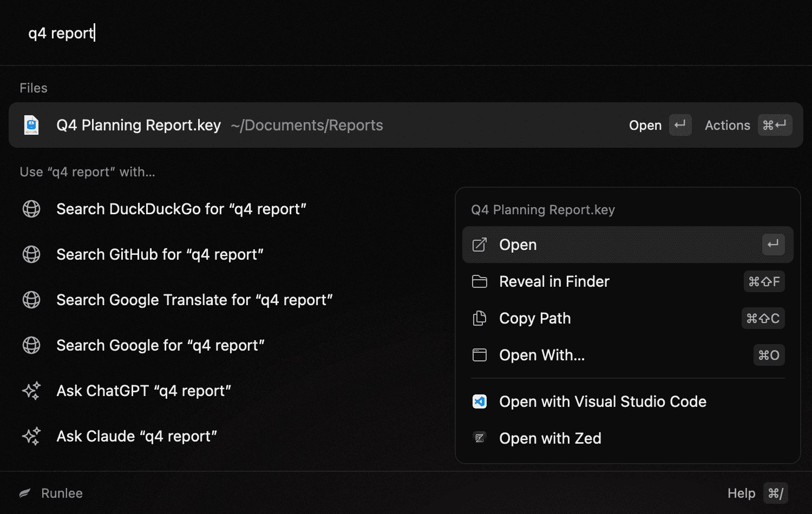Select Open with Zed
This screenshot has height=514, width=812.
pyautogui.click(x=628, y=438)
